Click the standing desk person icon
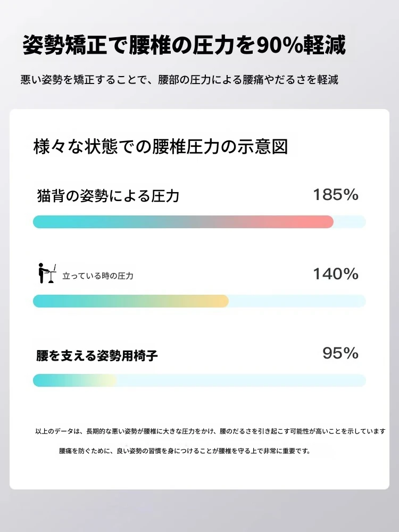This screenshot has width=399, height=532. [46, 273]
